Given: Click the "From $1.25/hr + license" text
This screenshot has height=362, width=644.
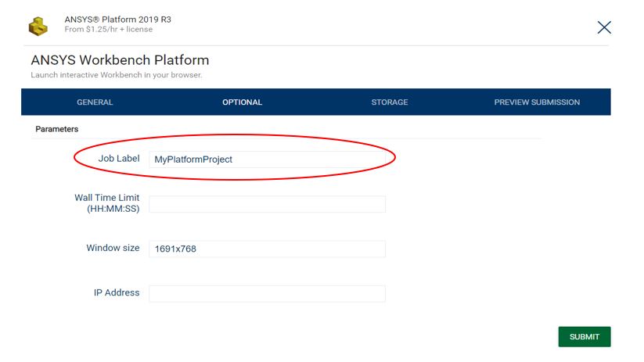Looking at the screenshot, I should coord(109,30).
